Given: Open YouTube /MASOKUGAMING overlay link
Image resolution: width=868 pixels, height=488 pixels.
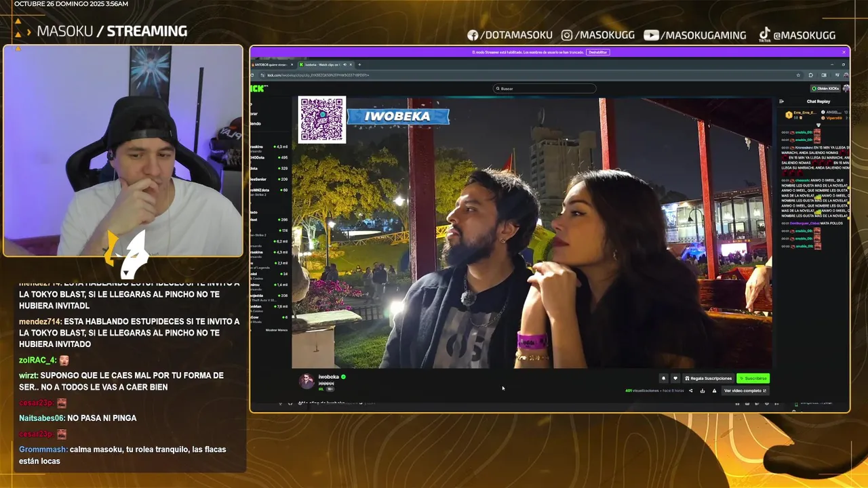Looking at the screenshot, I should pos(695,35).
